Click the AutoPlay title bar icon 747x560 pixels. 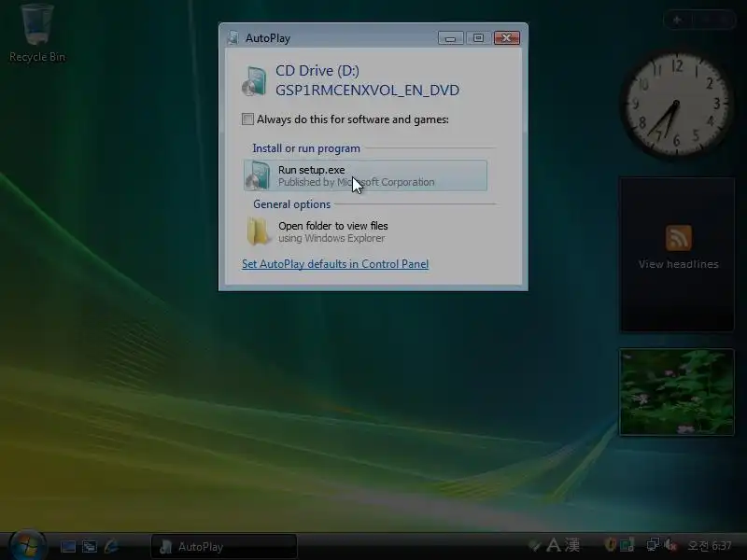(x=233, y=37)
